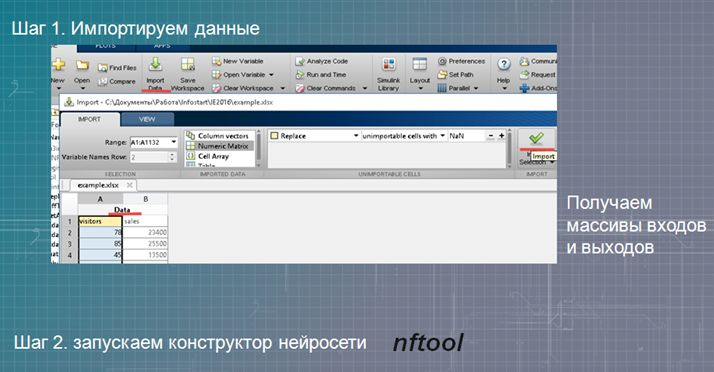Open the 'unimportable cells with' dropdown
The width and height of the screenshot is (714, 372).
click(x=443, y=136)
